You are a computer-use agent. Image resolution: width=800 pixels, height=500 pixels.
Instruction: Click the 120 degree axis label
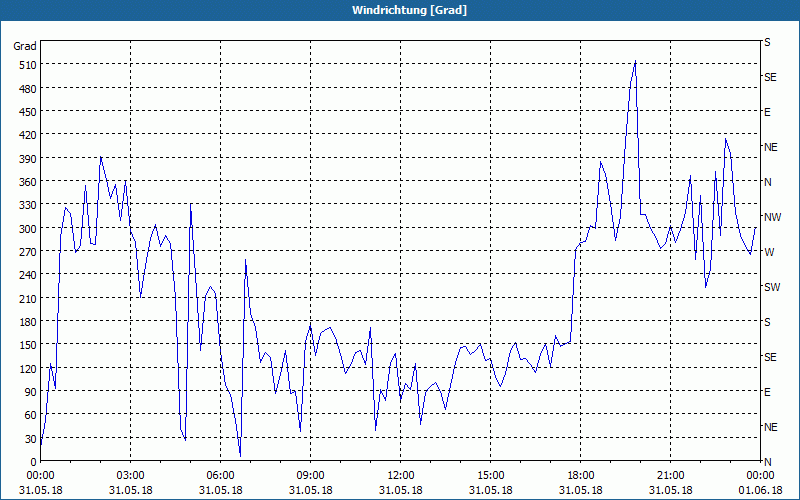coord(28,369)
